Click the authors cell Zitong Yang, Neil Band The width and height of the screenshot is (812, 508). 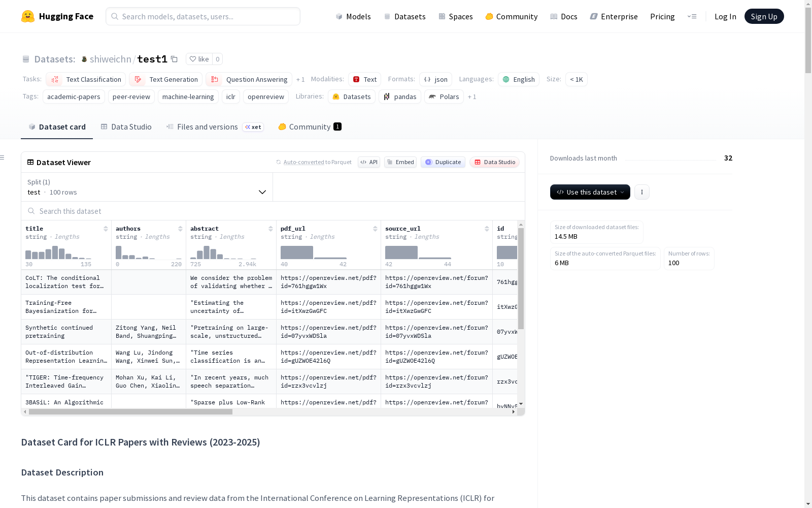pyautogui.click(x=149, y=332)
